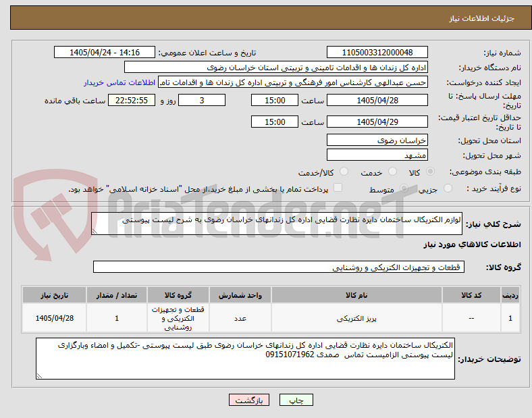The image size is (532, 418).
Task: Click the تاریخ نیاز column header
Action: 54,295
